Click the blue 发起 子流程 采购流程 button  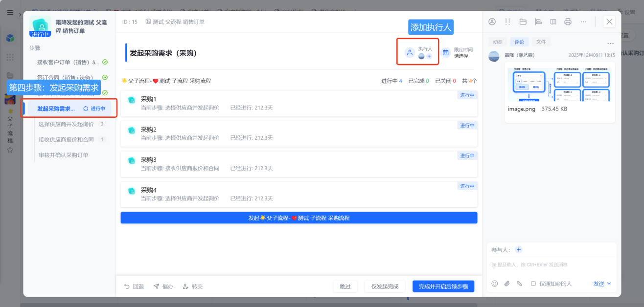pos(299,218)
